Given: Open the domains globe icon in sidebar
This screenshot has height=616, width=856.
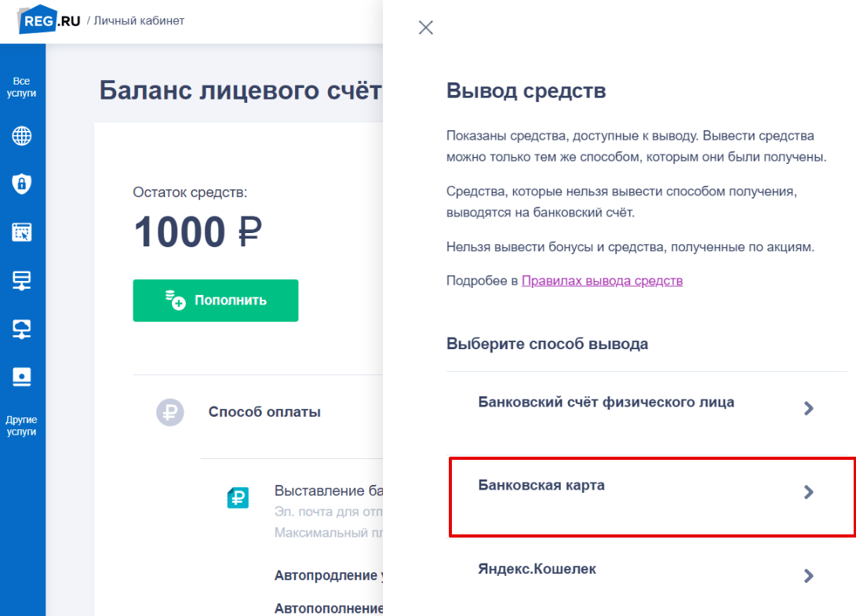Looking at the screenshot, I should [22, 136].
